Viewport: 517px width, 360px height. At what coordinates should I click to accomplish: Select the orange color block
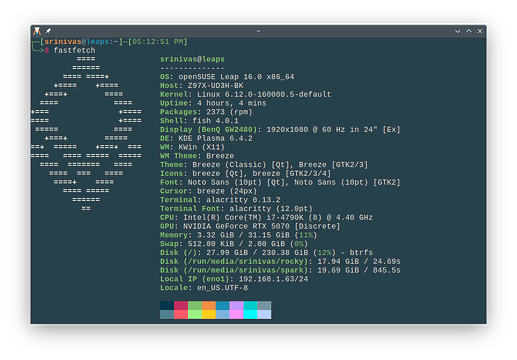pos(209,306)
